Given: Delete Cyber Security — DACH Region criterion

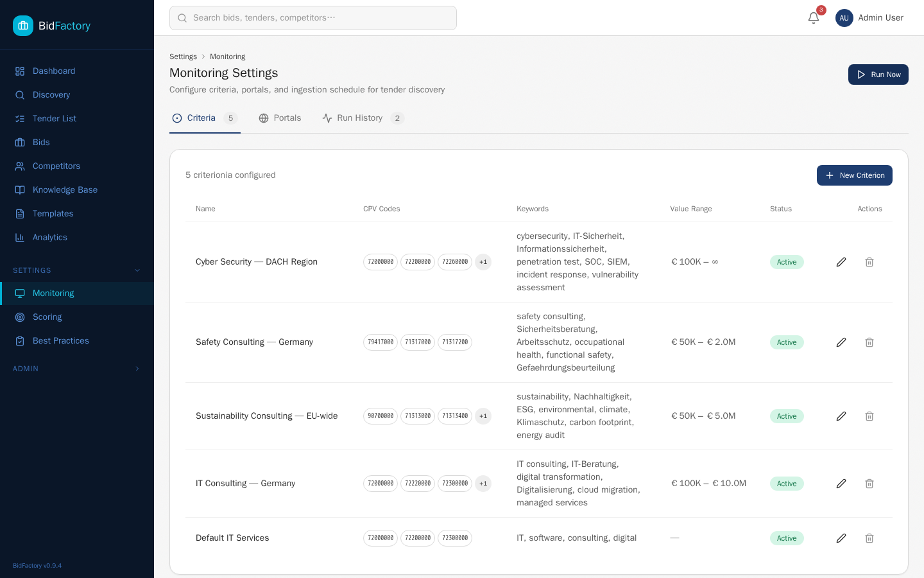Looking at the screenshot, I should (x=869, y=262).
